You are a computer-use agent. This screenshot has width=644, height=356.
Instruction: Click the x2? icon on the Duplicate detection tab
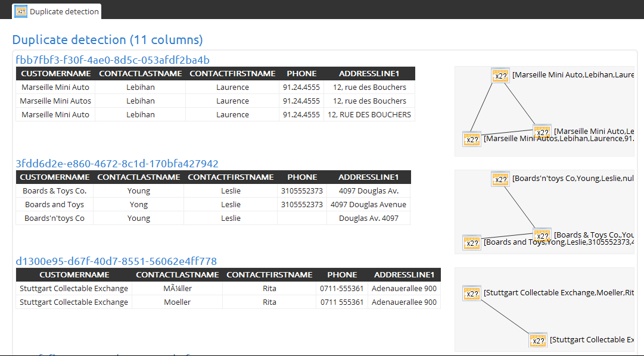coord(20,11)
